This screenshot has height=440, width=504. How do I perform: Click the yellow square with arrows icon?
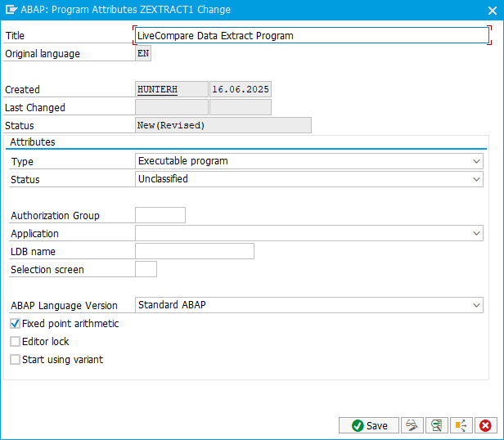click(461, 425)
